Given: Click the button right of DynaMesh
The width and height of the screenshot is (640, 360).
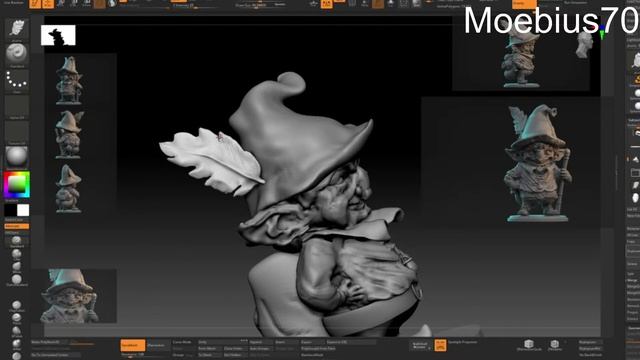Looking at the screenshot, I should coord(157,345).
